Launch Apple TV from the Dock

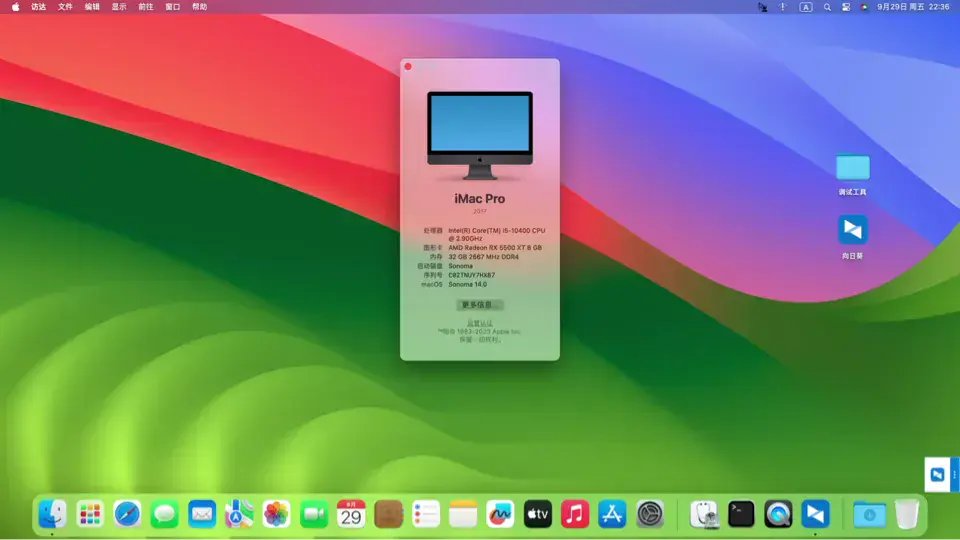pos(538,514)
